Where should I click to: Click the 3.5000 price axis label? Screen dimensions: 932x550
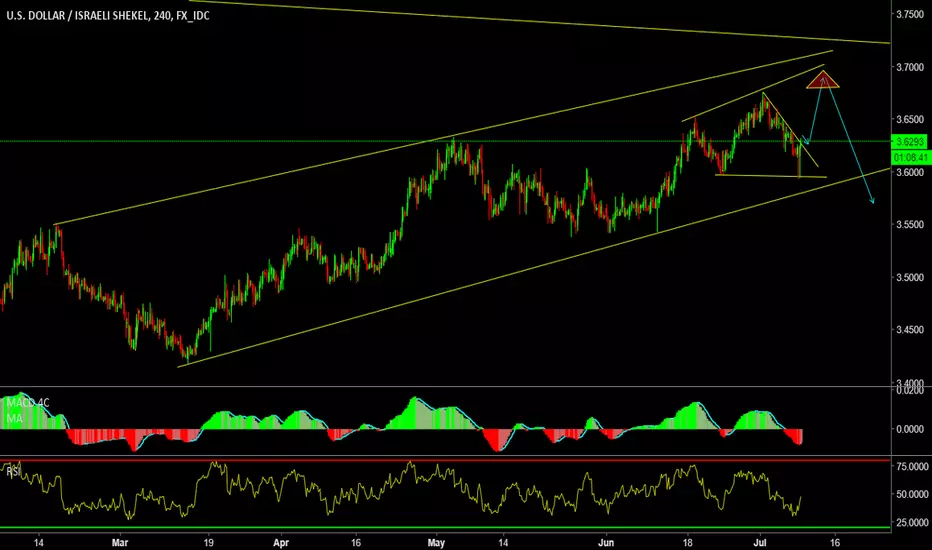click(910, 278)
